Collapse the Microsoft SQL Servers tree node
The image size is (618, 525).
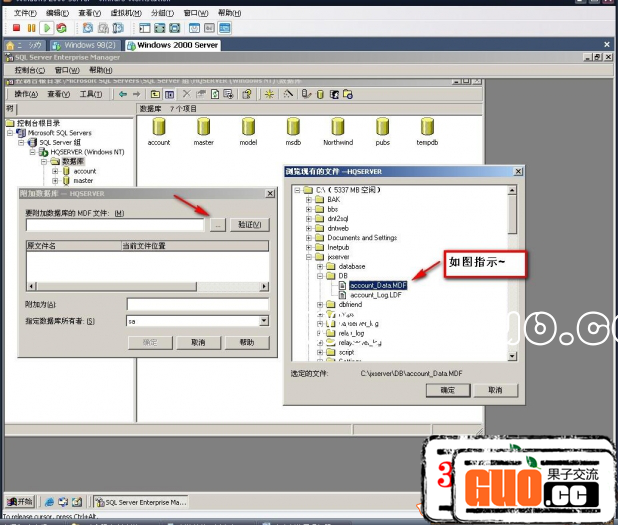click(10, 133)
